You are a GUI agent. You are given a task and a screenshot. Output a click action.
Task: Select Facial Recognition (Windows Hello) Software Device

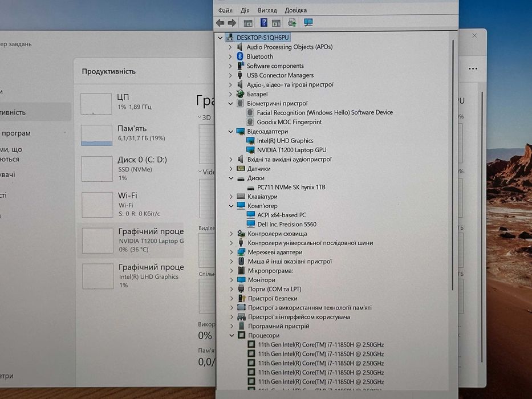324,112
